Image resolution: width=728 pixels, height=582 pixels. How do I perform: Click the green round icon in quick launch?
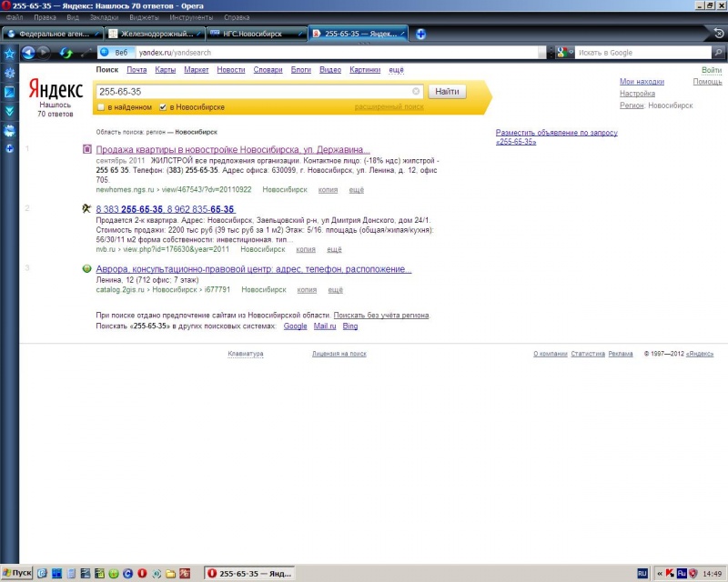click(x=113, y=574)
